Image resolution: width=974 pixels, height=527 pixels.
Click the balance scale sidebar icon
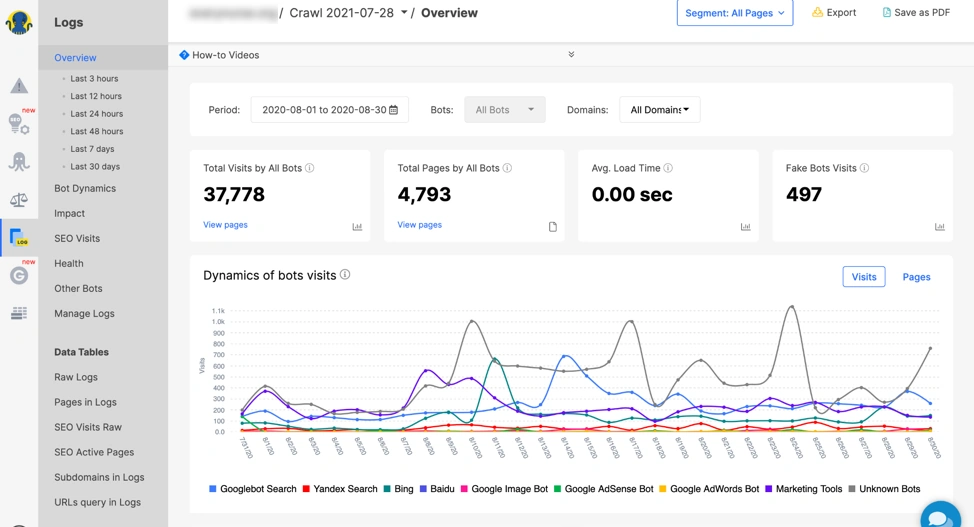(x=19, y=200)
